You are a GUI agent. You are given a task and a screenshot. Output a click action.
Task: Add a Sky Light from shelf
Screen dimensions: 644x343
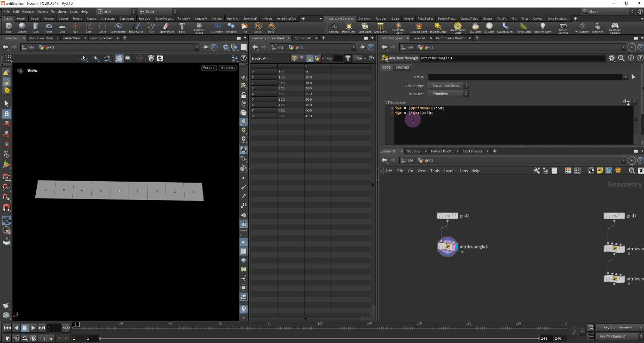[475, 28]
